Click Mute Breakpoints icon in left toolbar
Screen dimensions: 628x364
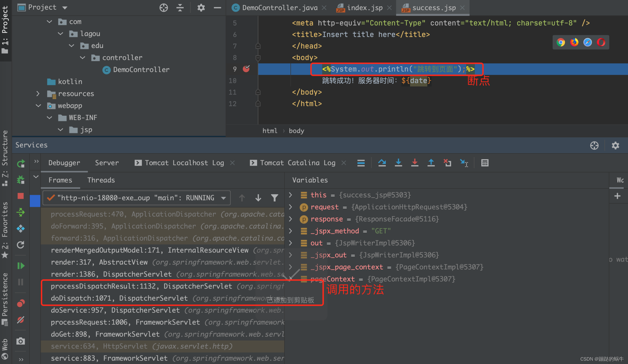click(x=21, y=320)
